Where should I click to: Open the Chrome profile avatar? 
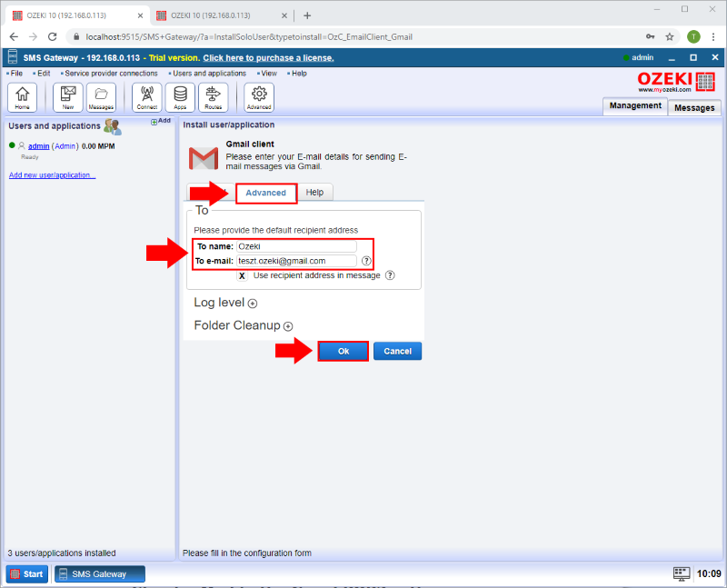point(693,36)
